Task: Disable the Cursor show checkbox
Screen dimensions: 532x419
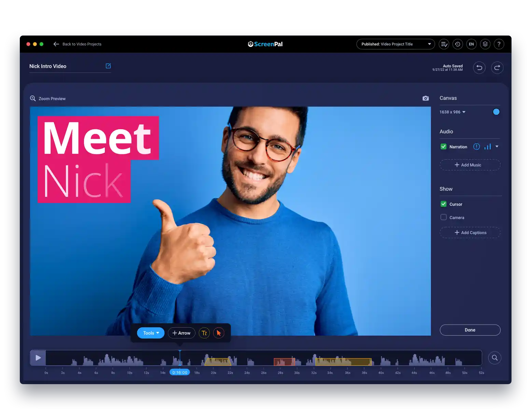Action: click(x=444, y=204)
